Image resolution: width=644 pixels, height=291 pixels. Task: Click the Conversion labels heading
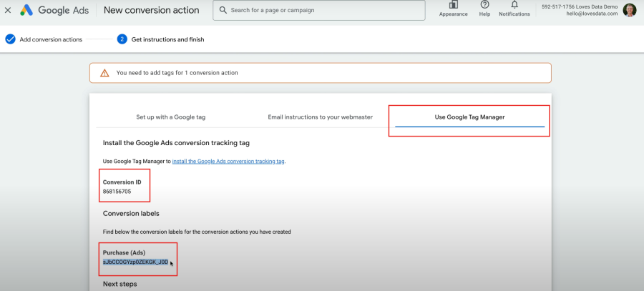pos(131,214)
